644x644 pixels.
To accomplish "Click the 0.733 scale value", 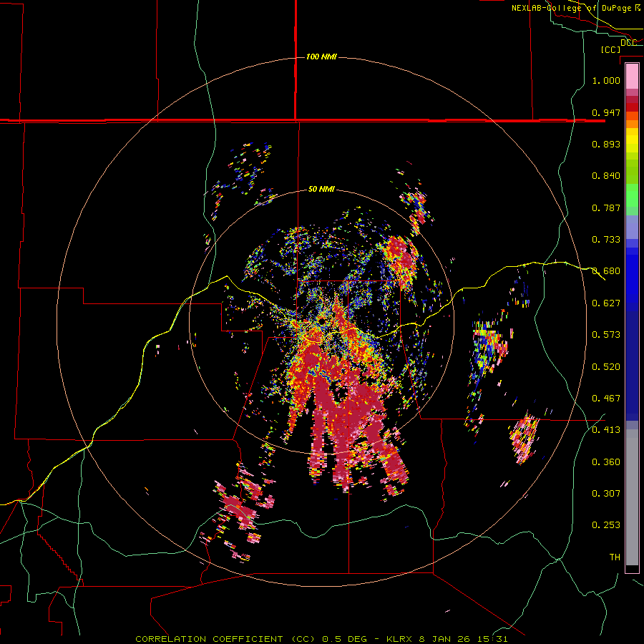I will click(x=606, y=240).
